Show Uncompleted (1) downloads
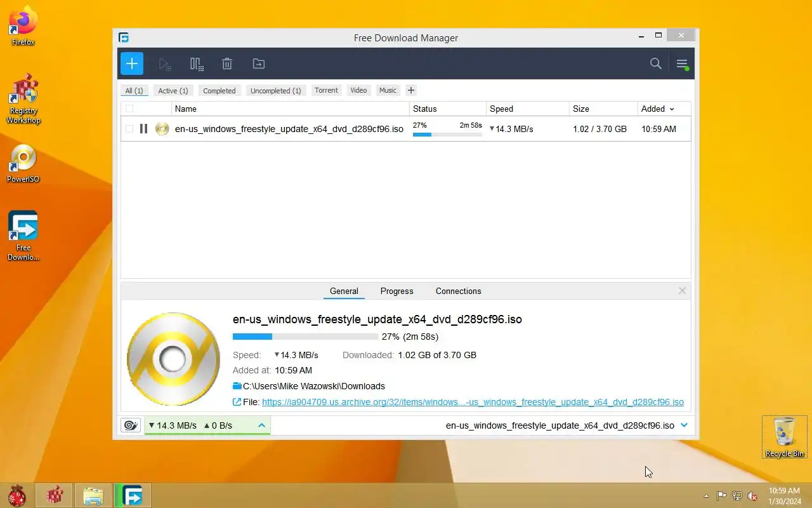812x508 pixels. (x=275, y=91)
